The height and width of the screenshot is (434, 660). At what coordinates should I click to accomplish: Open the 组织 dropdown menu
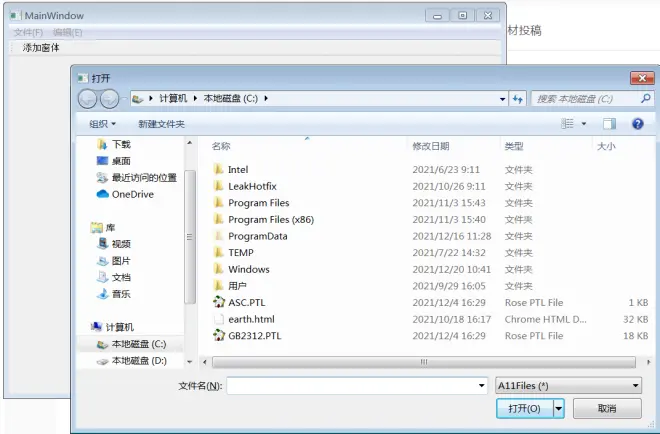click(x=102, y=124)
